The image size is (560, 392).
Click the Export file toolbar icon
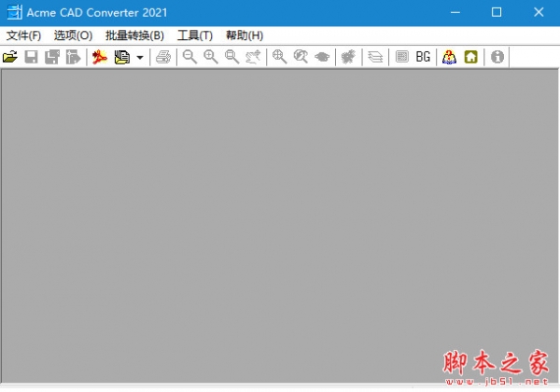73,57
